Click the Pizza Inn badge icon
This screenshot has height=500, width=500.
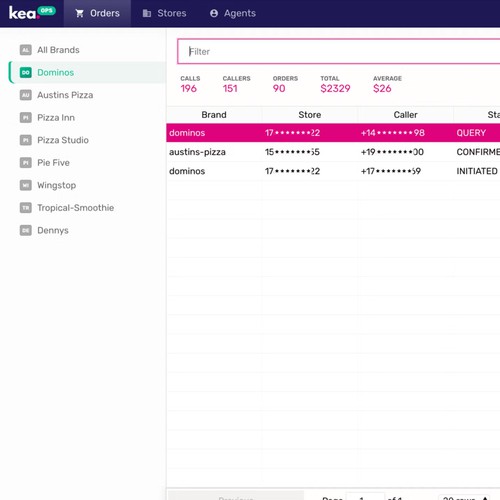point(26,118)
